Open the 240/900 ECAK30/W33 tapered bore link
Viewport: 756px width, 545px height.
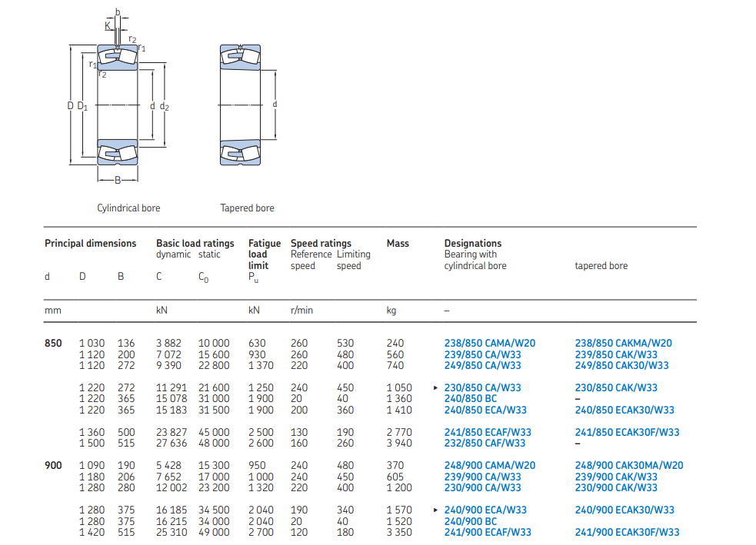(624, 510)
